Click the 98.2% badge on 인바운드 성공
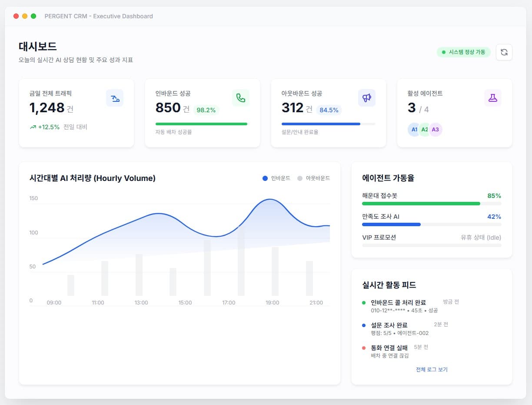The width and height of the screenshot is (532, 405). click(206, 110)
